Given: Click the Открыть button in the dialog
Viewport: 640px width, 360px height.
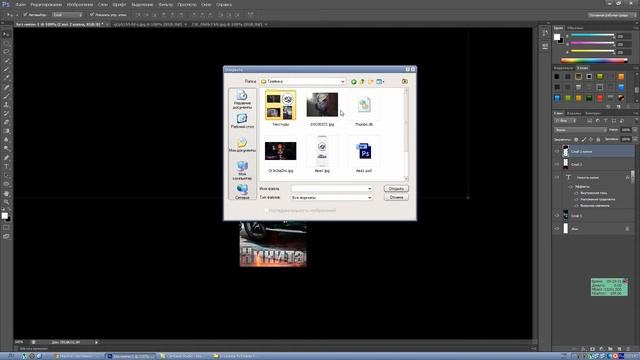Looking at the screenshot, I should click(x=396, y=189).
